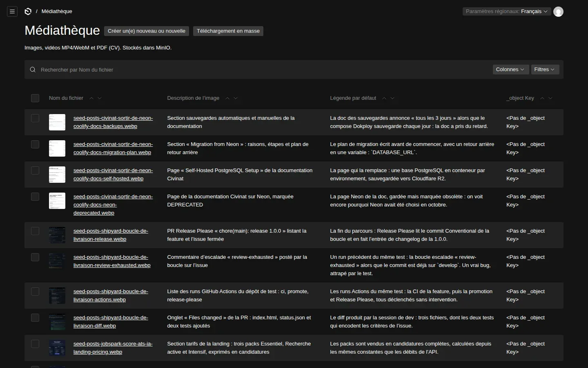Image resolution: width=588 pixels, height=368 pixels.
Task: Sort Nom du fichier ascending arrow
Action: click(x=91, y=98)
